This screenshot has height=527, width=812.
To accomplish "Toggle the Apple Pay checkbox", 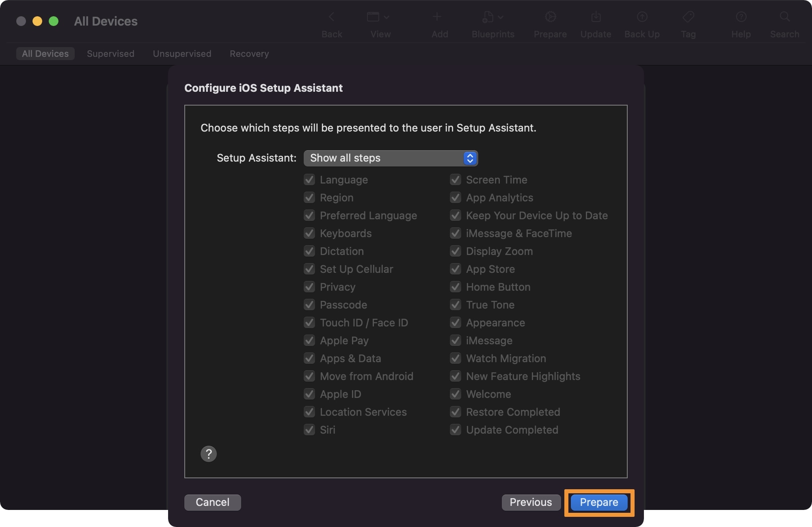I will click(x=309, y=340).
